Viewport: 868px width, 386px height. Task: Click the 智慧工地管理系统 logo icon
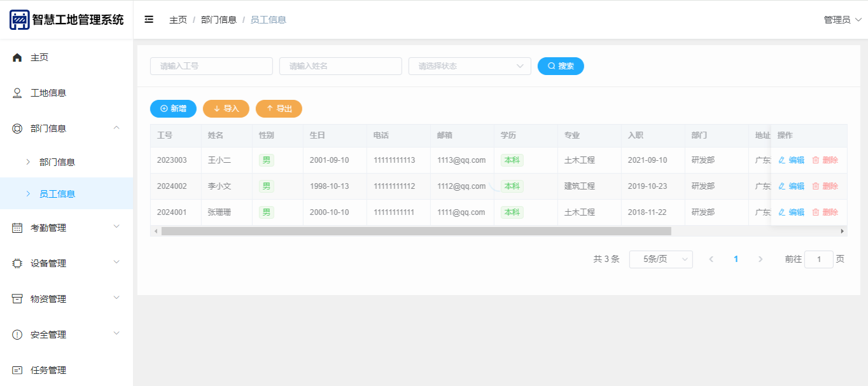[x=19, y=20]
